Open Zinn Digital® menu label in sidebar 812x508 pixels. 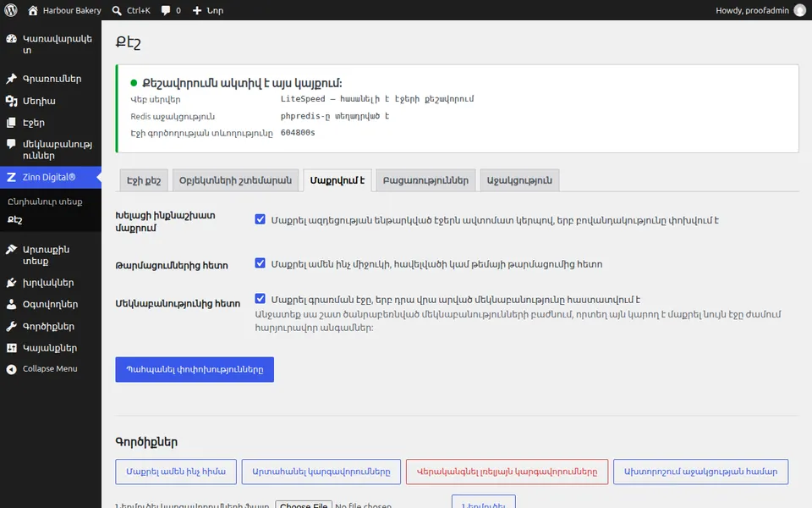point(49,177)
